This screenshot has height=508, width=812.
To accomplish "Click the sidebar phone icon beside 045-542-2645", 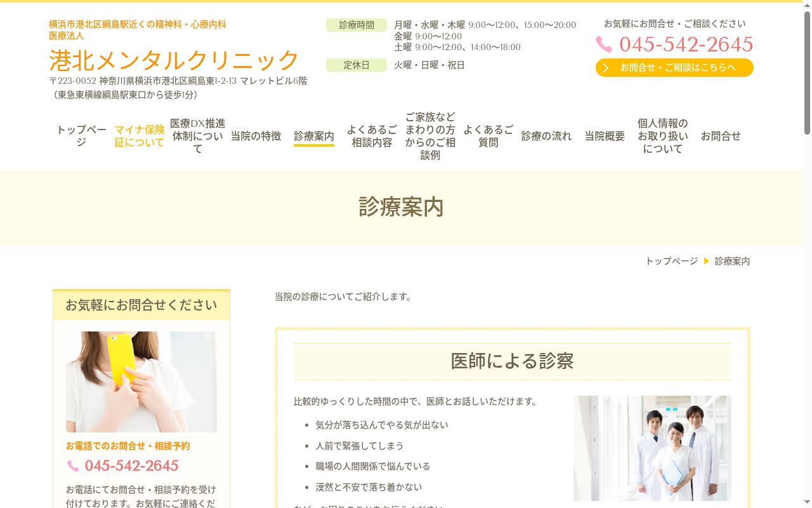I will 73,466.
